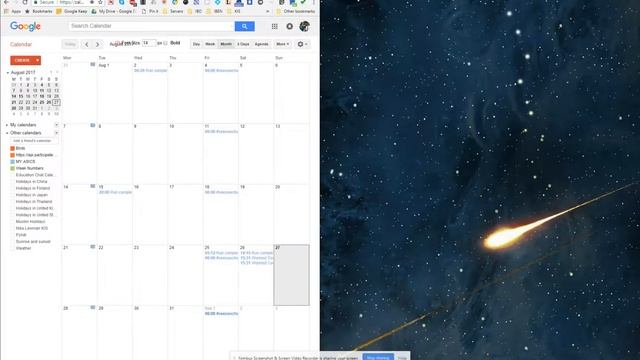
Task: Click the font size input field
Action: pos(149,43)
